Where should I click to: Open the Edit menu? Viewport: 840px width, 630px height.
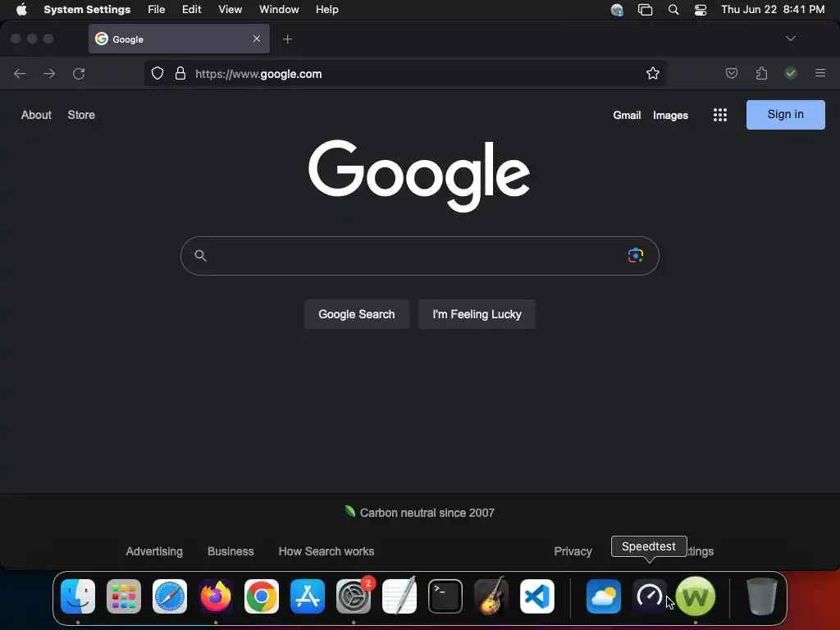pos(191,10)
